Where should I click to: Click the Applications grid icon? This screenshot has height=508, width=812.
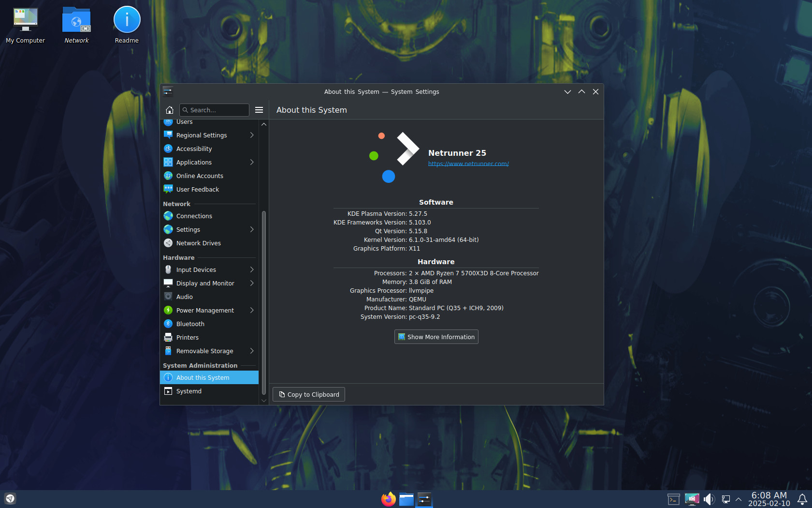pyautogui.click(x=168, y=162)
